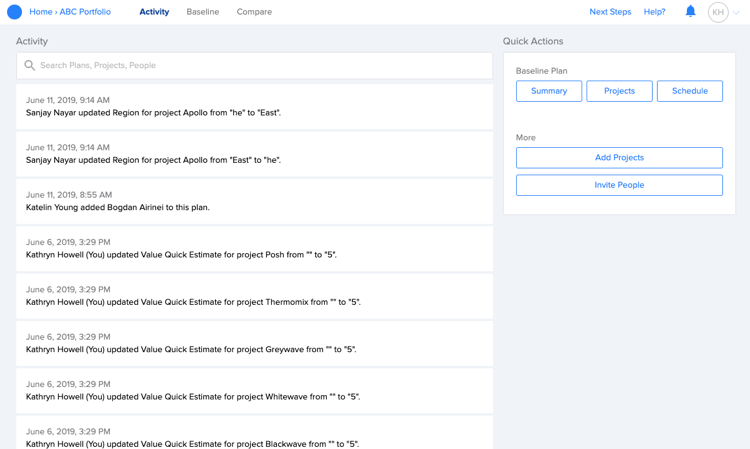Open the Help? link
The width and height of the screenshot is (750, 449).
(654, 12)
